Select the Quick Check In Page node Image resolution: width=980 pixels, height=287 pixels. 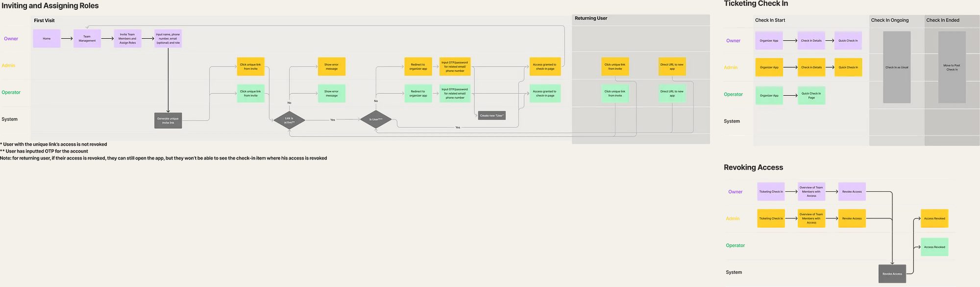coord(811,95)
